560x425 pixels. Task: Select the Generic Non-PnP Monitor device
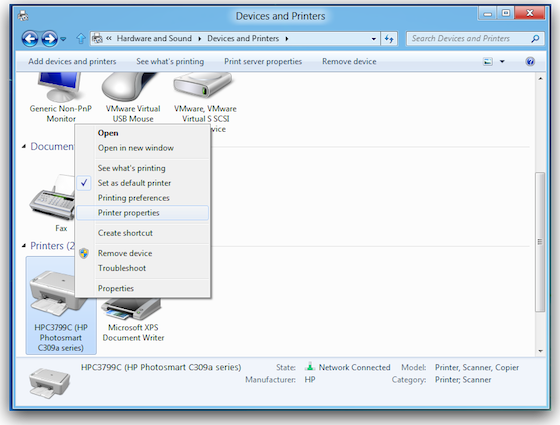pyautogui.click(x=61, y=98)
